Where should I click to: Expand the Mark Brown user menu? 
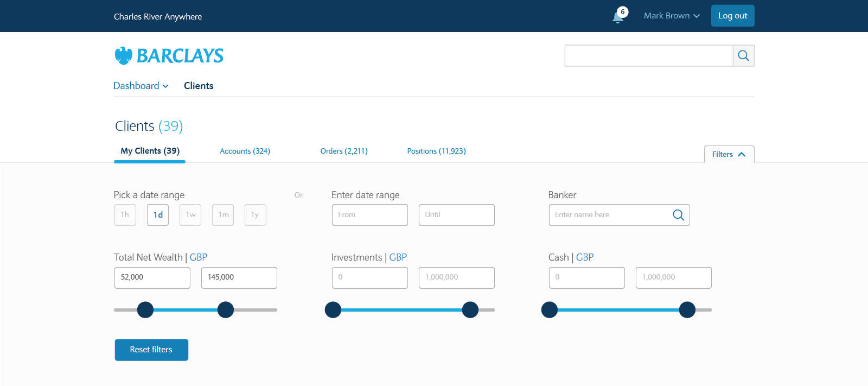point(672,16)
